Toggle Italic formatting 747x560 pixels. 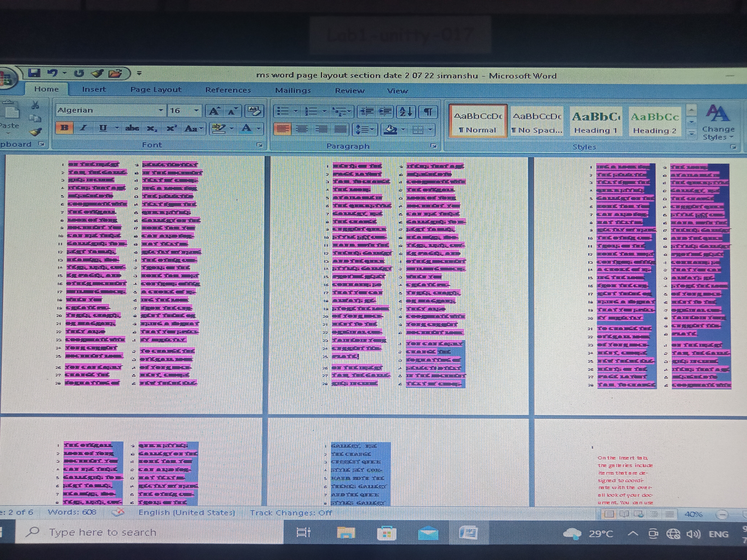(x=83, y=128)
